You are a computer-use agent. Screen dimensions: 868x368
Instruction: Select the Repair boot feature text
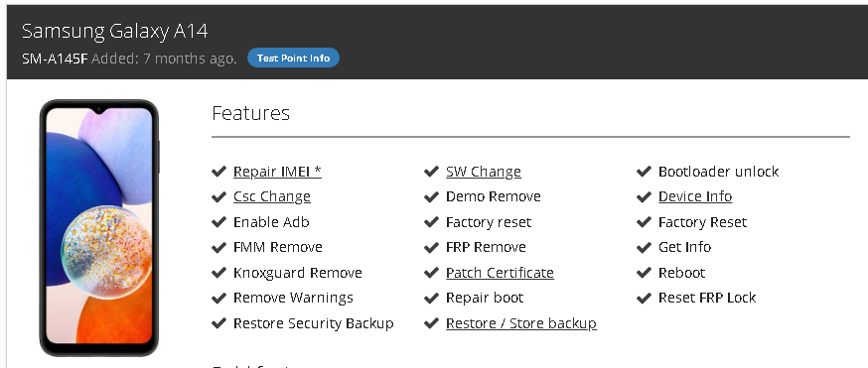pyautogui.click(x=485, y=298)
